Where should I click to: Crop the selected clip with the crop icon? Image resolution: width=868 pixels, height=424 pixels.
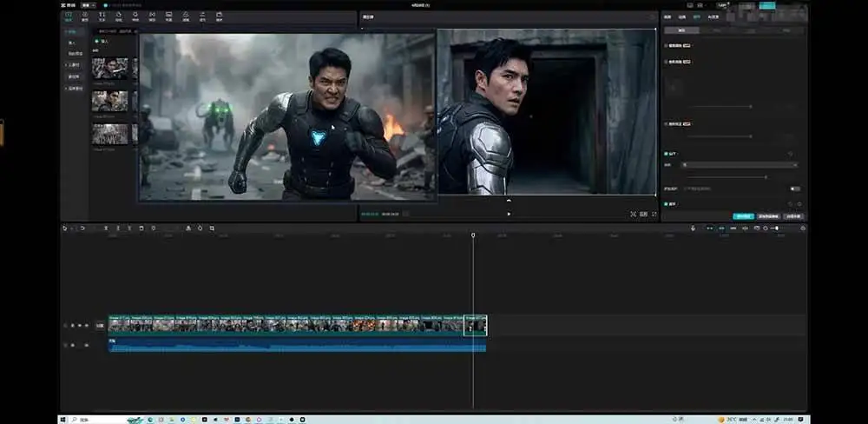tap(212, 228)
